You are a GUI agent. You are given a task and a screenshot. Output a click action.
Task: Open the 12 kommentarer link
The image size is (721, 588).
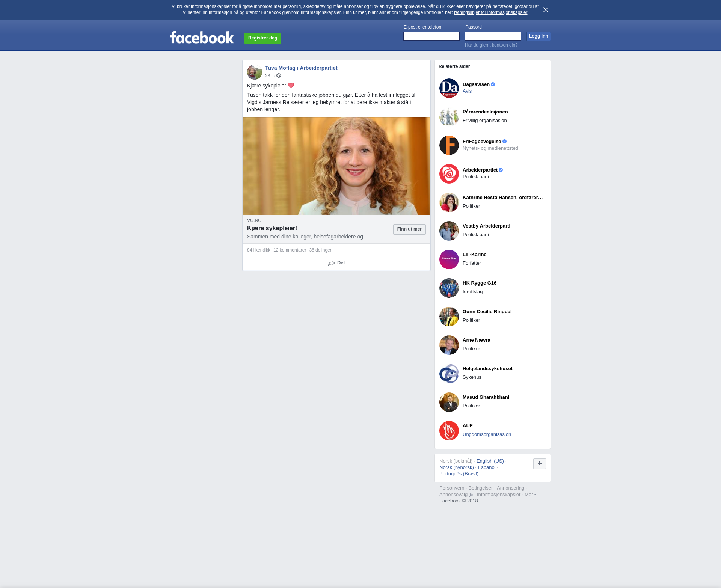pyautogui.click(x=290, y=250)
